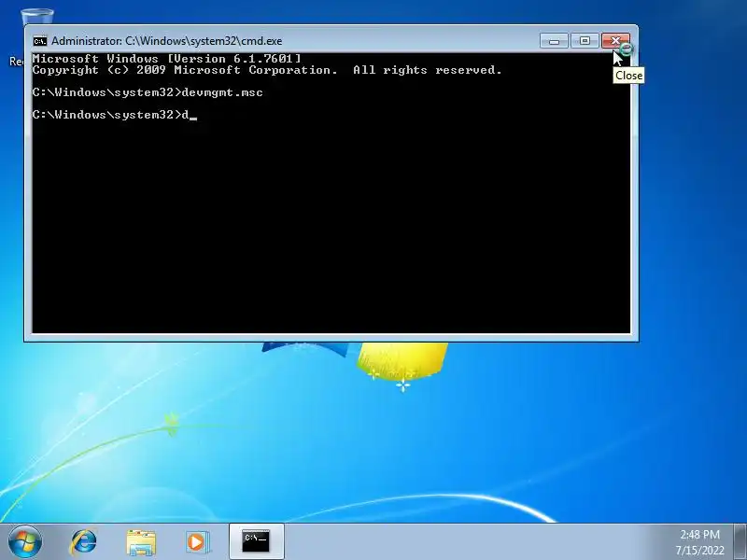
Task: Close the Command Prompt window
Action: coord(615,41)
